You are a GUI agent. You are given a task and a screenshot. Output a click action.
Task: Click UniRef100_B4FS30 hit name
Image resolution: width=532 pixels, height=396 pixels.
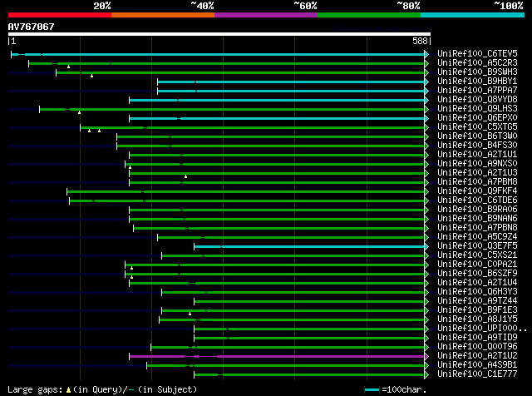coord(477,146)
